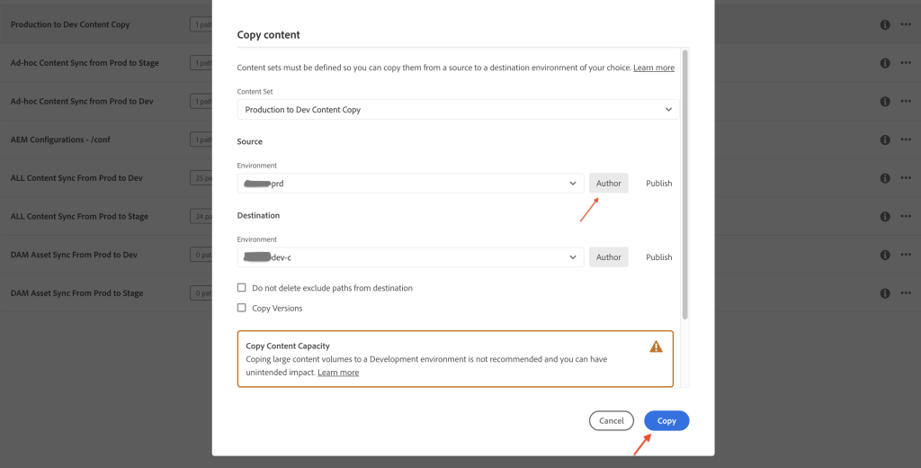The width and height of the screenshot is (921, 468).
Task: Cancel the Copy content dialog
Action: coord(611,420)
